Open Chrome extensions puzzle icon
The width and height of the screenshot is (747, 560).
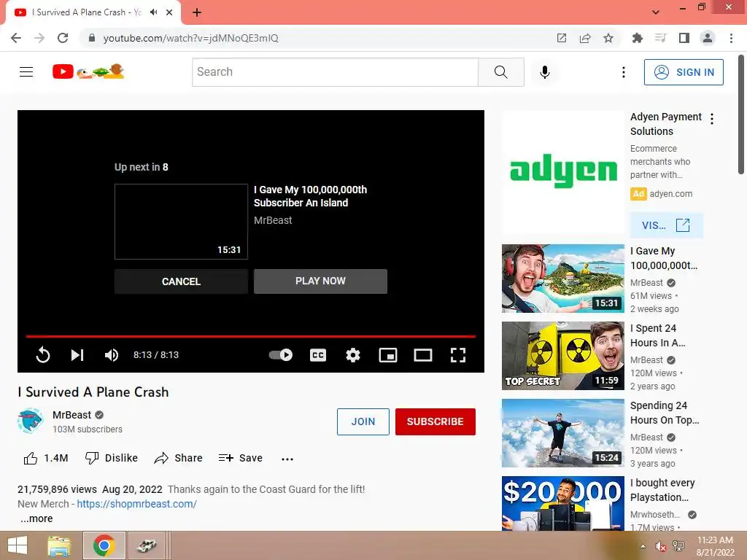point(638,38)
